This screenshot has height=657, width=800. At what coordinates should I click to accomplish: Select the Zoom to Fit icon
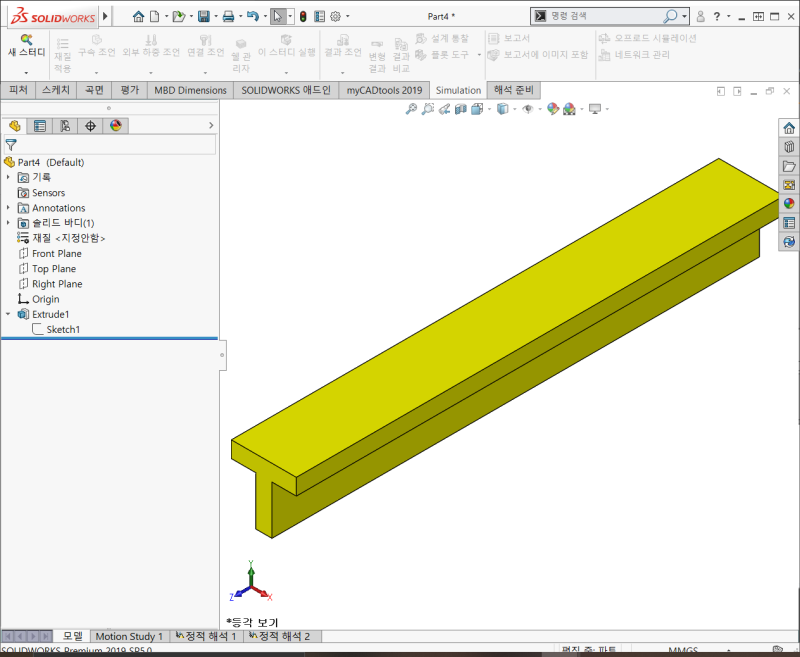(411, 108)
